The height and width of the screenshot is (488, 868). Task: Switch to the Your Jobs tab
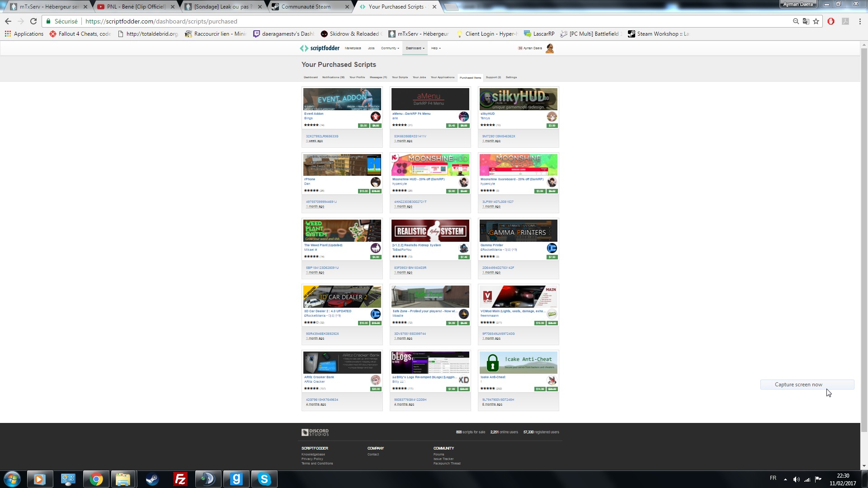pos(419,77)
